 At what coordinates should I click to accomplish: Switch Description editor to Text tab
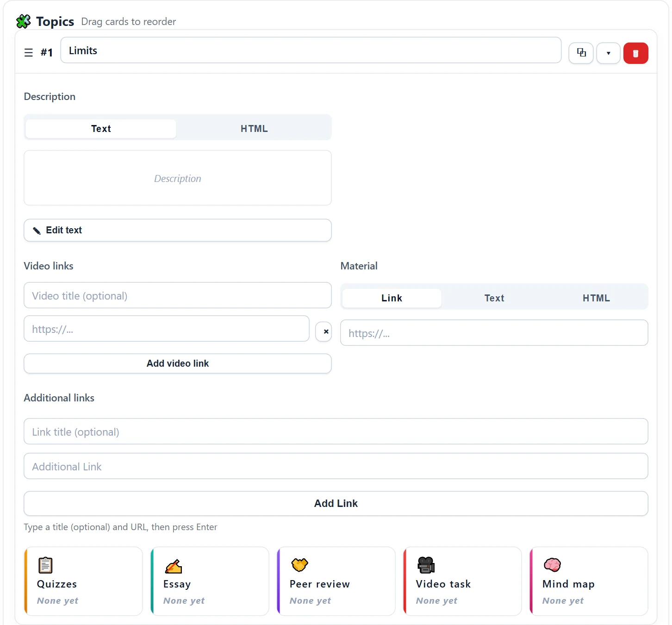coord(101,129)
